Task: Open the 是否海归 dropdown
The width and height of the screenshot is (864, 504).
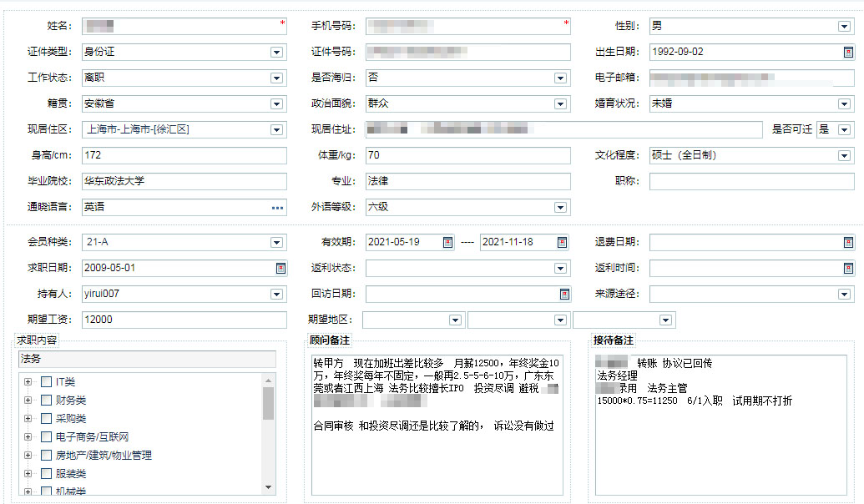Action: 560,78
